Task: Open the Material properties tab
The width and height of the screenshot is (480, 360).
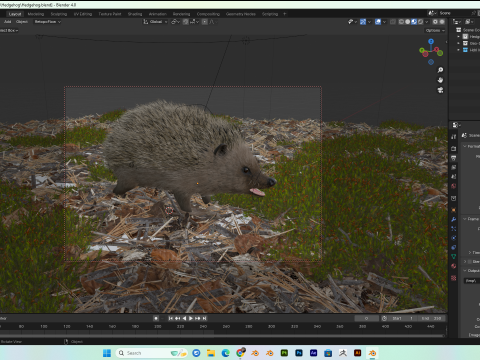Action: [453, 266]
